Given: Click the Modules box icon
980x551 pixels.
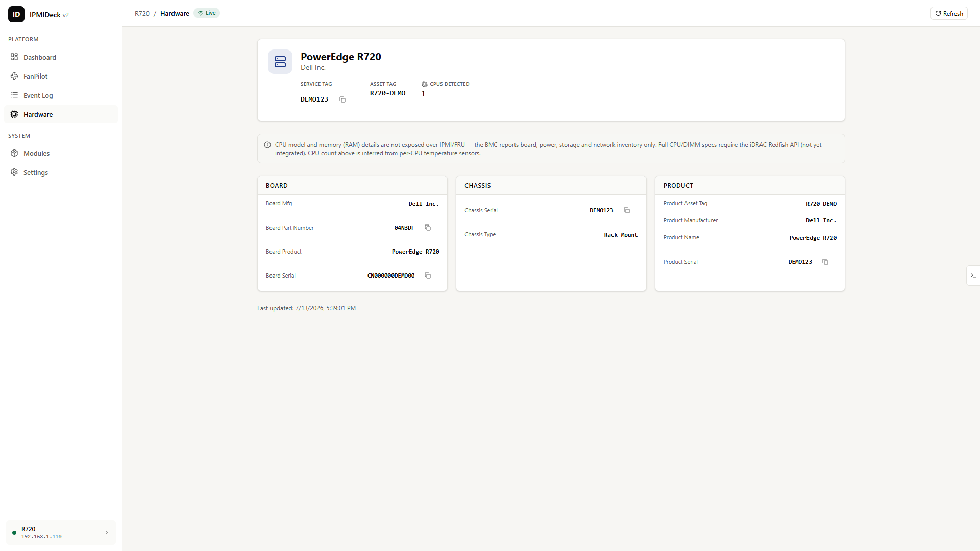Looking at the screenshot, I should coord(14,153).
